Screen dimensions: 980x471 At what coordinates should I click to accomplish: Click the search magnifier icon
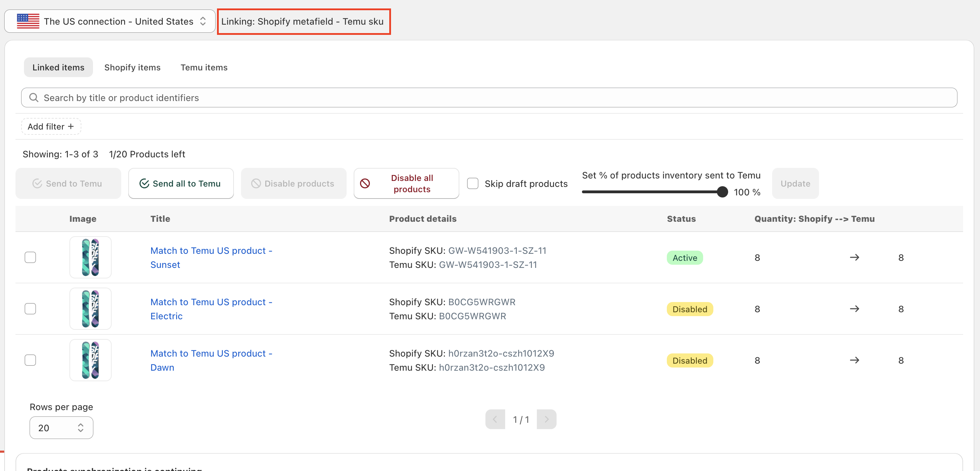pyautogui.click(x=34, y=98)
